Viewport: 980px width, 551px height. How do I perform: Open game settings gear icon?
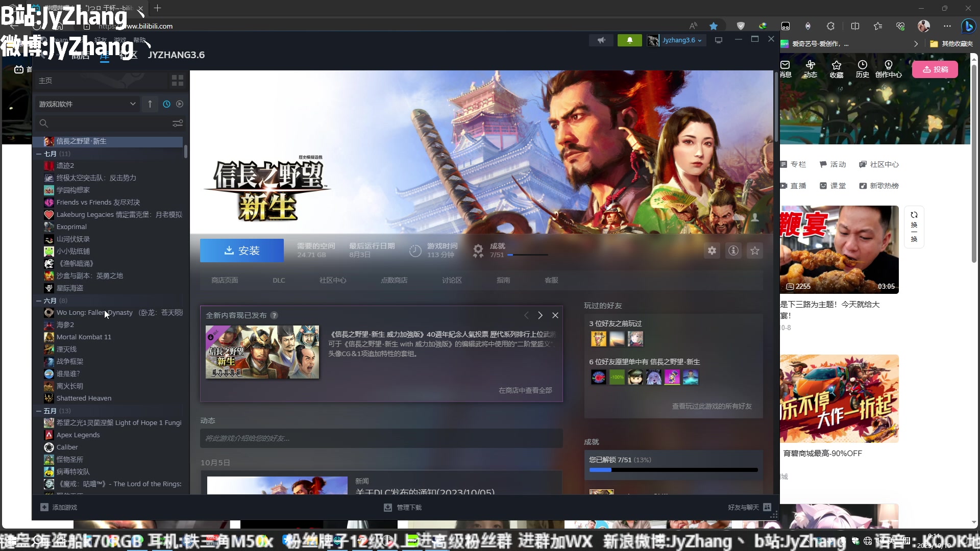coord(712,251)
